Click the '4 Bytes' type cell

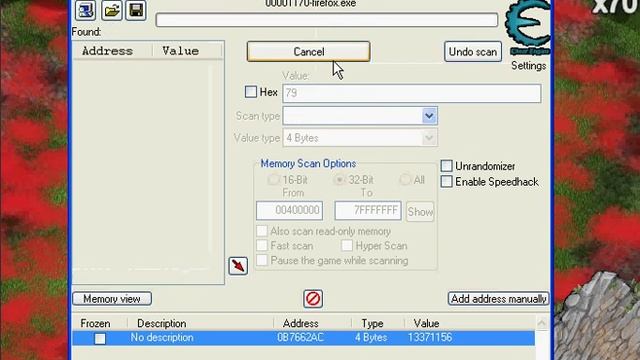[371, 338]
